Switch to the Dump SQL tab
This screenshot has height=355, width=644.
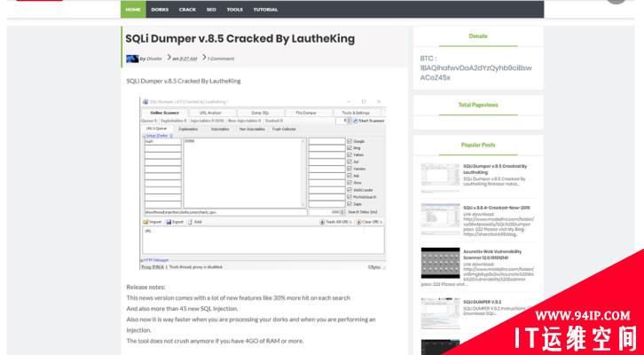(x=260, y=113)
